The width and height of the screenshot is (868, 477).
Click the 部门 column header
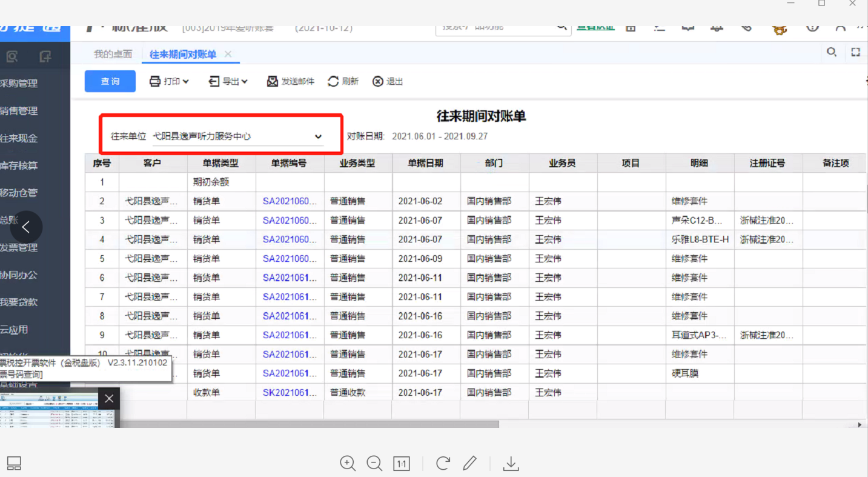494,163
